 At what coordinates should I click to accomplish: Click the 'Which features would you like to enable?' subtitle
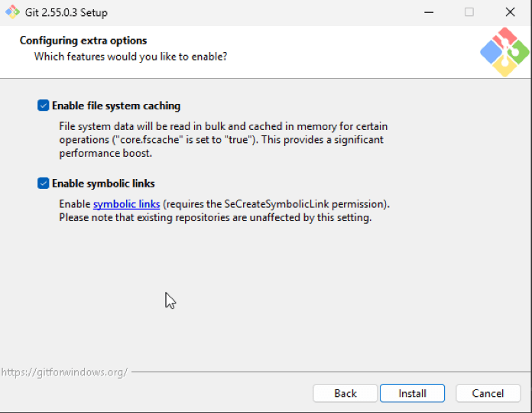(131, 57)
